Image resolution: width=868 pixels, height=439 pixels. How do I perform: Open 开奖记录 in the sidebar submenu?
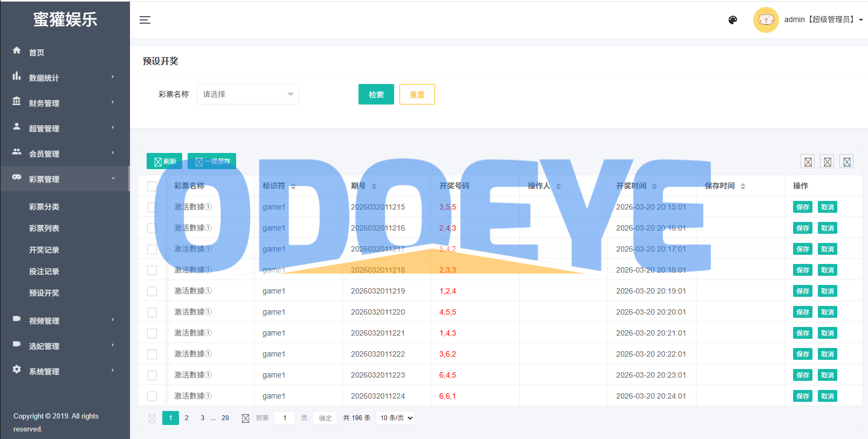pyautogui.click(x=44, y=250)
